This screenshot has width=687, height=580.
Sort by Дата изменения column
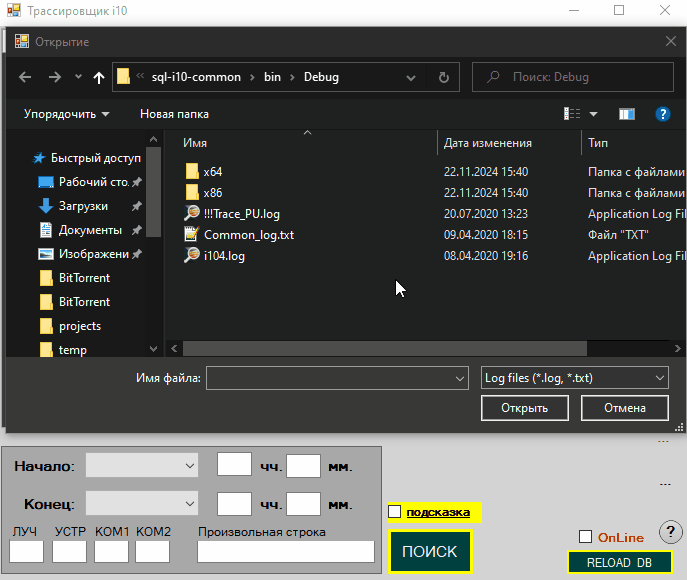click(488, 143)
